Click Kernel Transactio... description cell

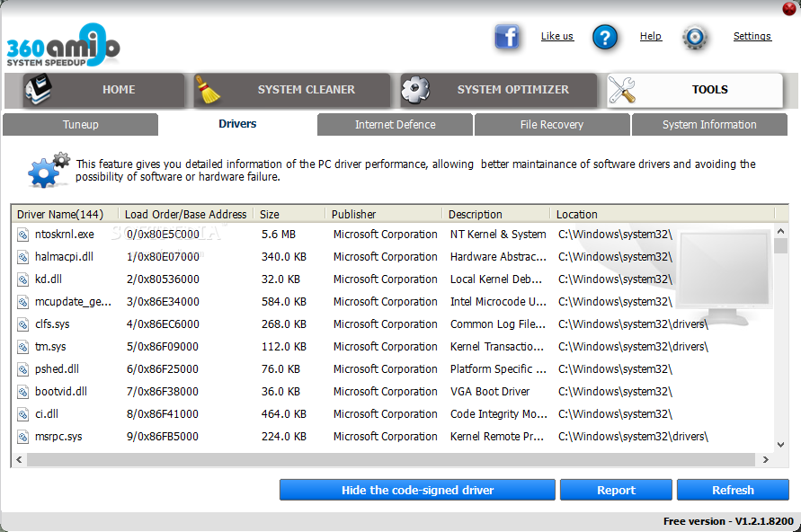tap(496, 347)
